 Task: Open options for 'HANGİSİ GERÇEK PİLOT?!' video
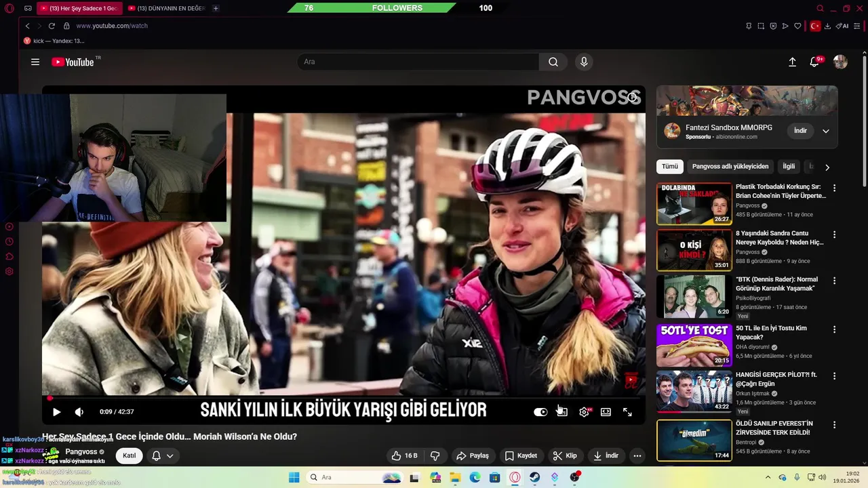click(x=835, y=375)
